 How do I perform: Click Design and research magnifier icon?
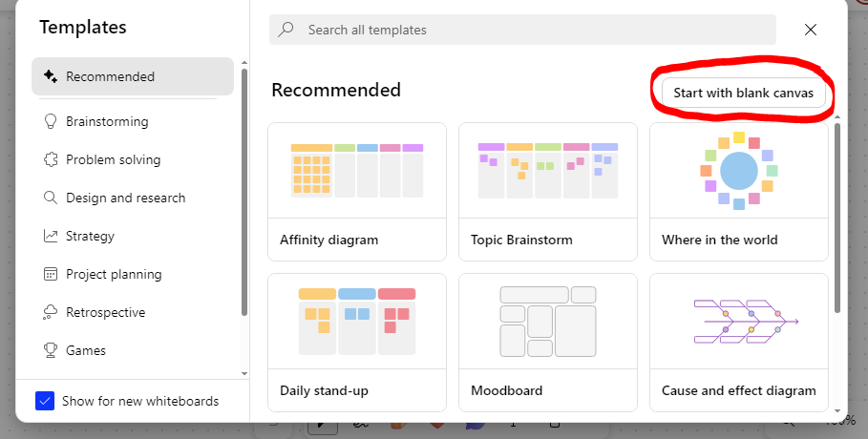51,198
